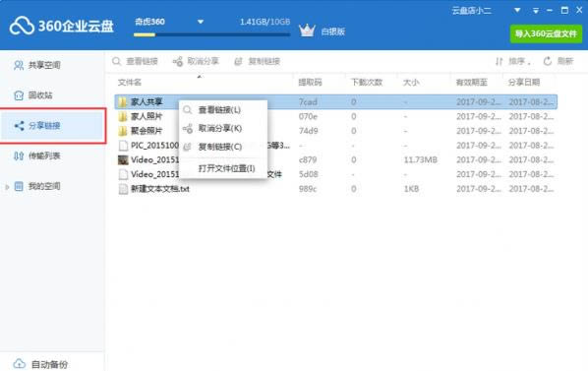Select the Video file row with code 5d08
The image size is (588, 371).
(336, 174)
